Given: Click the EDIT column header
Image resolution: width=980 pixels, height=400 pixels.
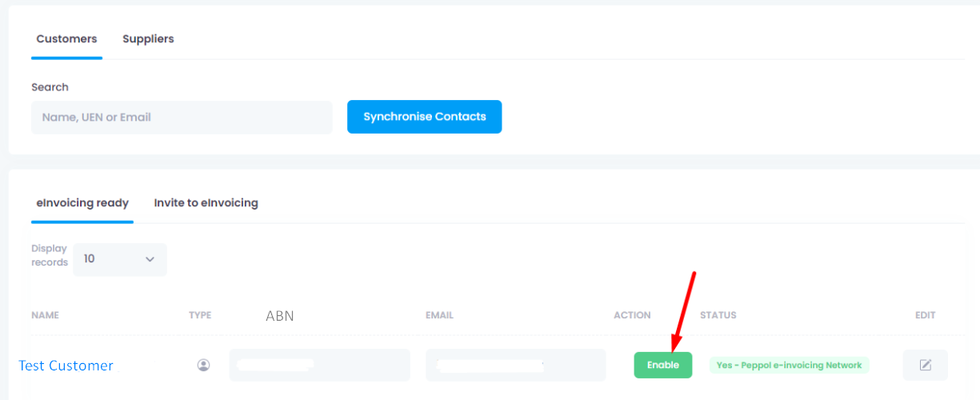Looking at the screenshot, I should (x=926, y=315).
